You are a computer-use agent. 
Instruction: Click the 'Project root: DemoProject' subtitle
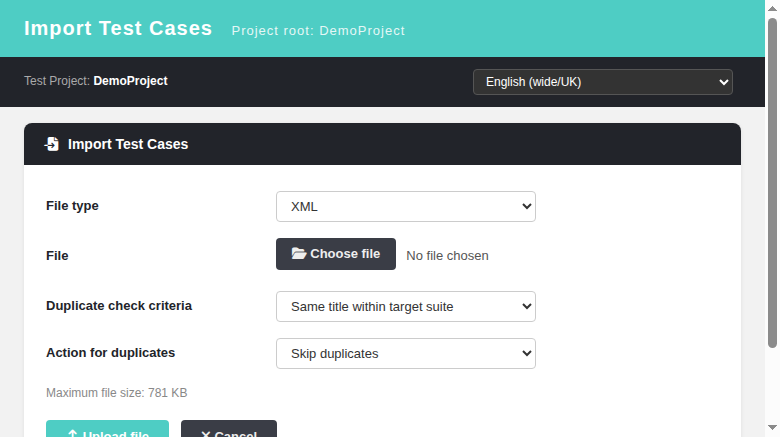318,30
